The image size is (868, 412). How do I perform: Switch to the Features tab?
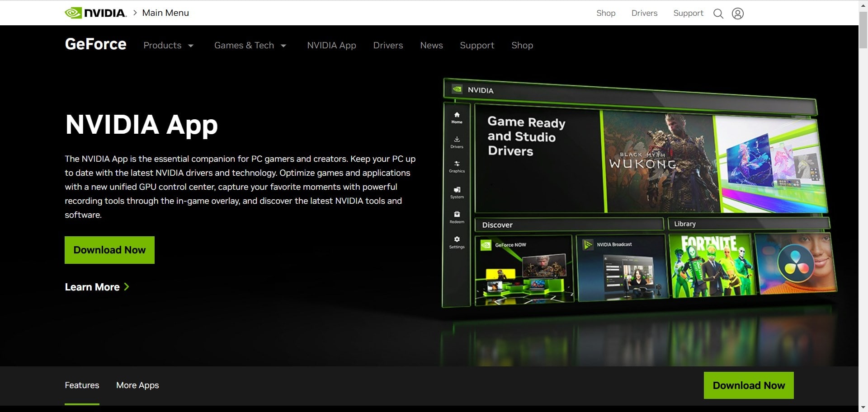tap(82, 385)
